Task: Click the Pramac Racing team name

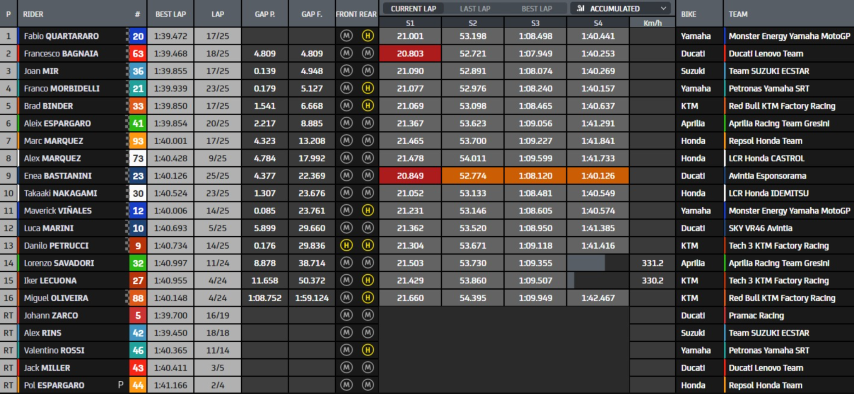Action: (x=756, y=315)
